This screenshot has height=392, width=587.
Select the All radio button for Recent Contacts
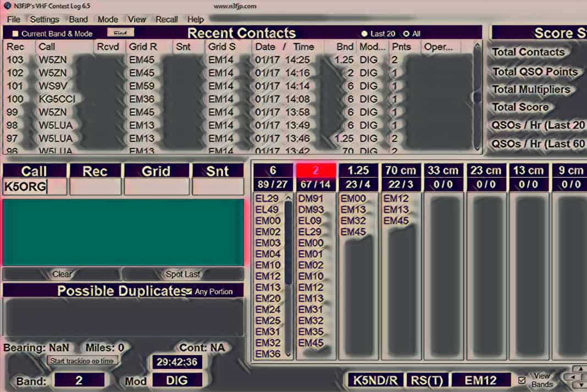(405, 32)
